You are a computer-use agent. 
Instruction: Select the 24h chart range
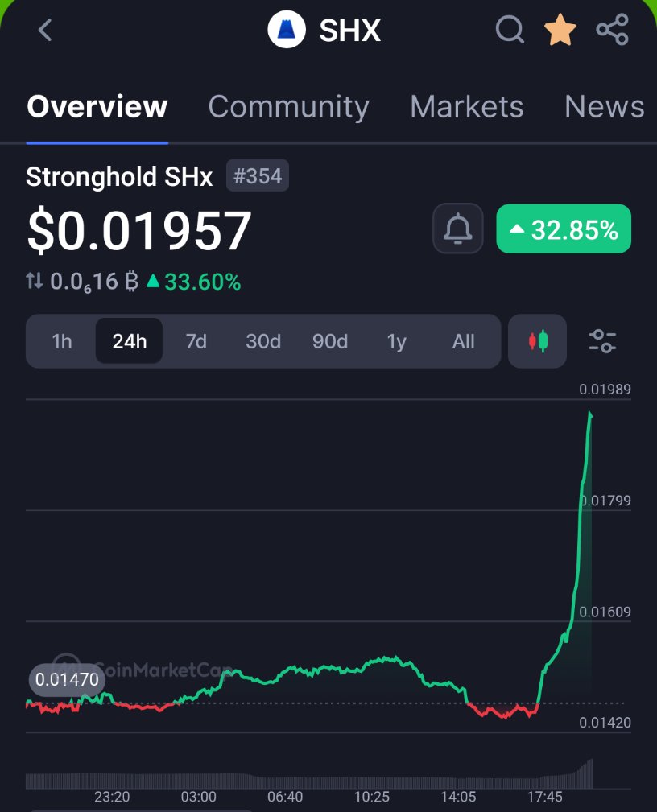129,341
